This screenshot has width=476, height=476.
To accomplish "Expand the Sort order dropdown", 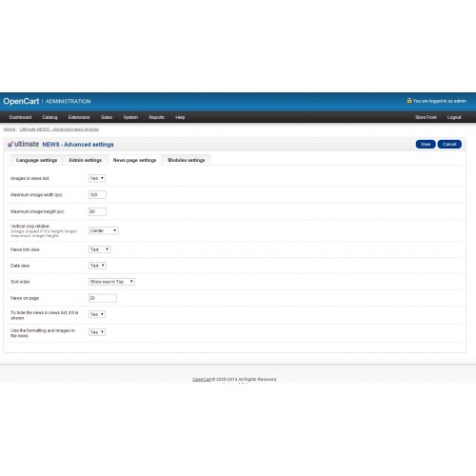I will (111, 282).
